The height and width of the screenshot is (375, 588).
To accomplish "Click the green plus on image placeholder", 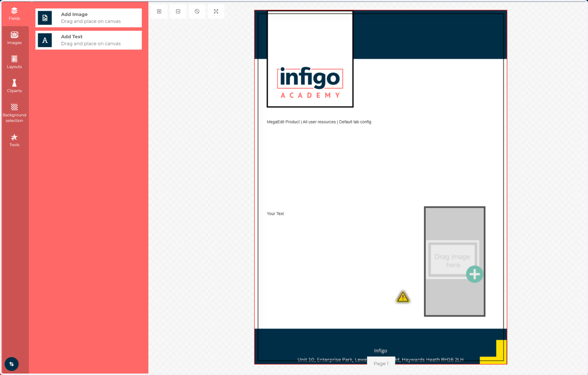I will coord(474,274).
